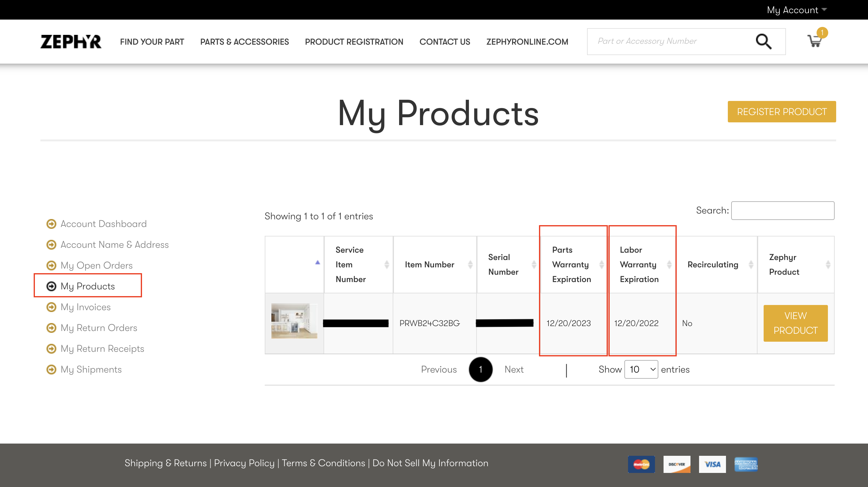
Task: Click the View Product button
Action: pyautogui.click(x=795, y=323)
